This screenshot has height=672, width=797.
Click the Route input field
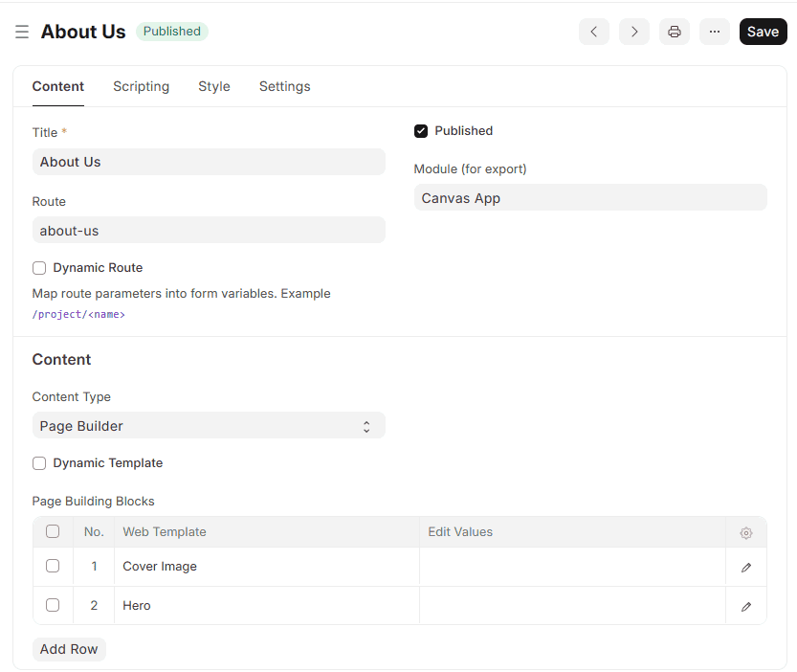click(x=209, y=231)
